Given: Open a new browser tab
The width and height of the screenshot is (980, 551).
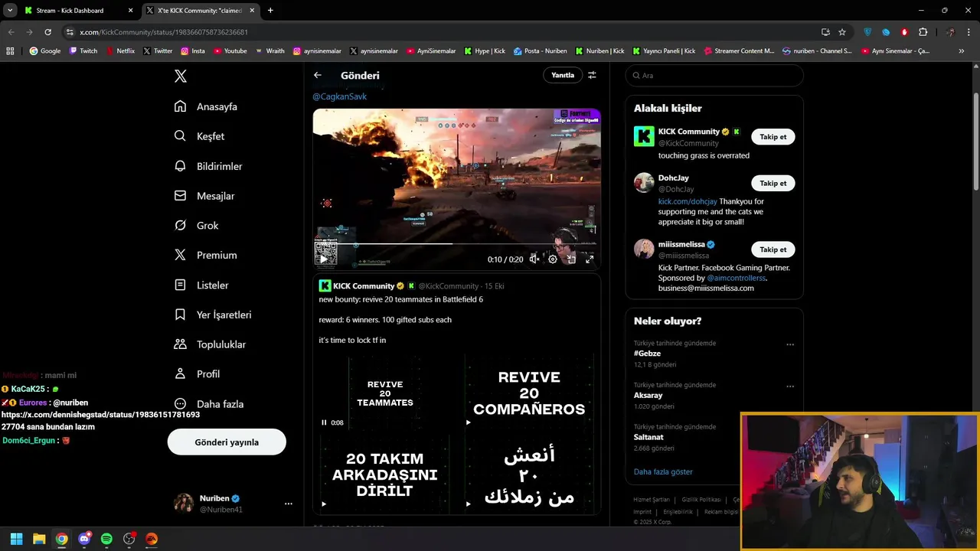Looking at the screenshot, I should [x=270, y=11].
